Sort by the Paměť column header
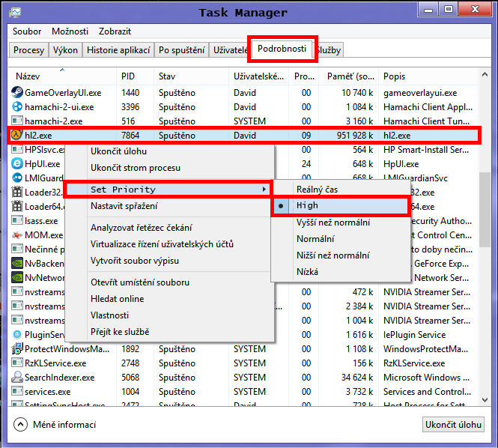Image resolution: width=498 pixels, height=448 pixels. [x=349, y=76]
